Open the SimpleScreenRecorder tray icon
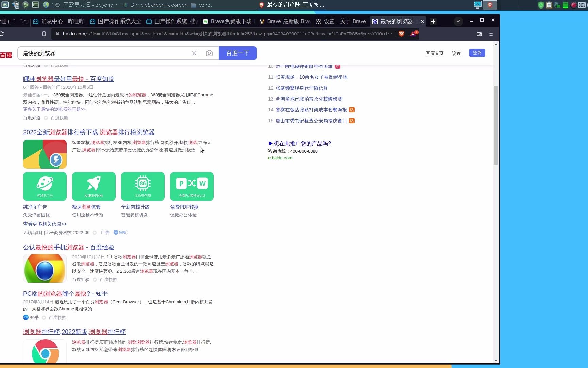This screenshot has width=588, height=368. click(125, 5)
